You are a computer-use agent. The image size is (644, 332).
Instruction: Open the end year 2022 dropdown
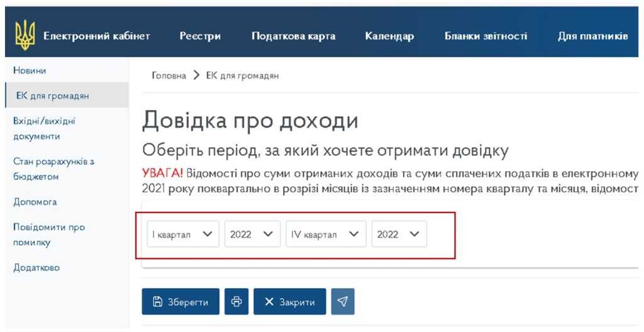[x=399, y=234]
